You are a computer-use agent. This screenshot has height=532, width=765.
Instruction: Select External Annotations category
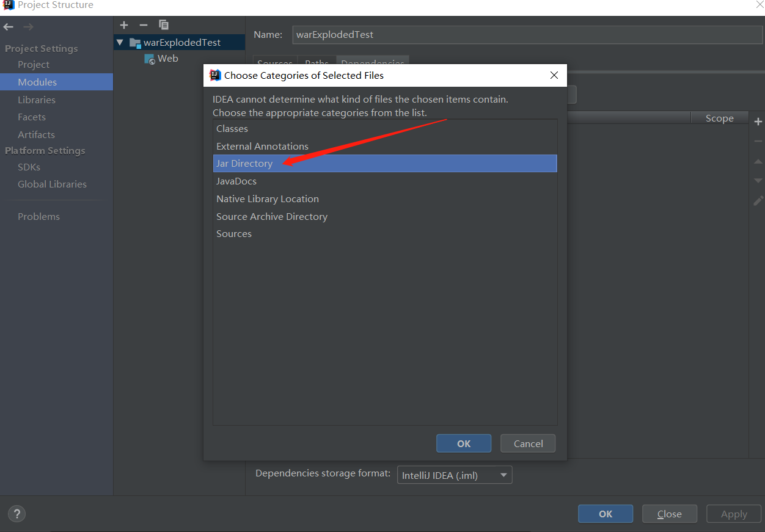385,146
